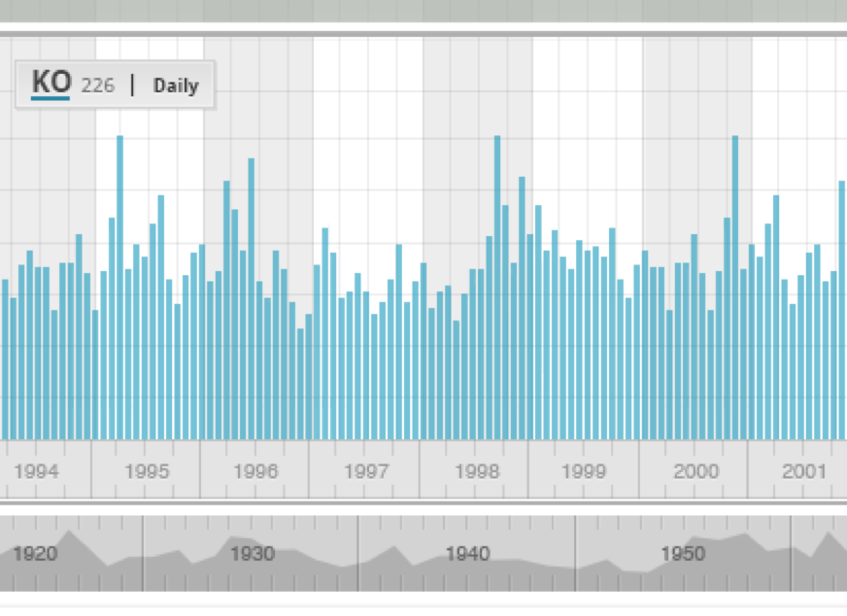Screen dimensions: 847x616
Task: Click the 226 value next to KO
Action: point(97,86)
